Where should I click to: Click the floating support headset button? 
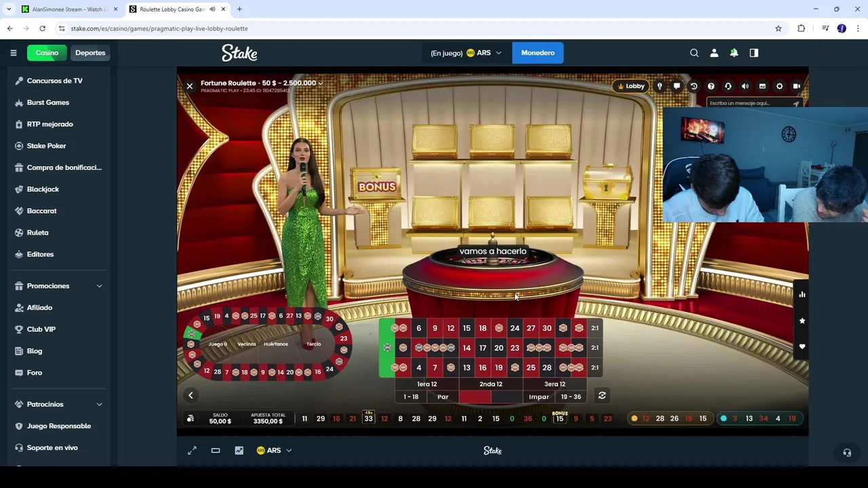point(847,452)
